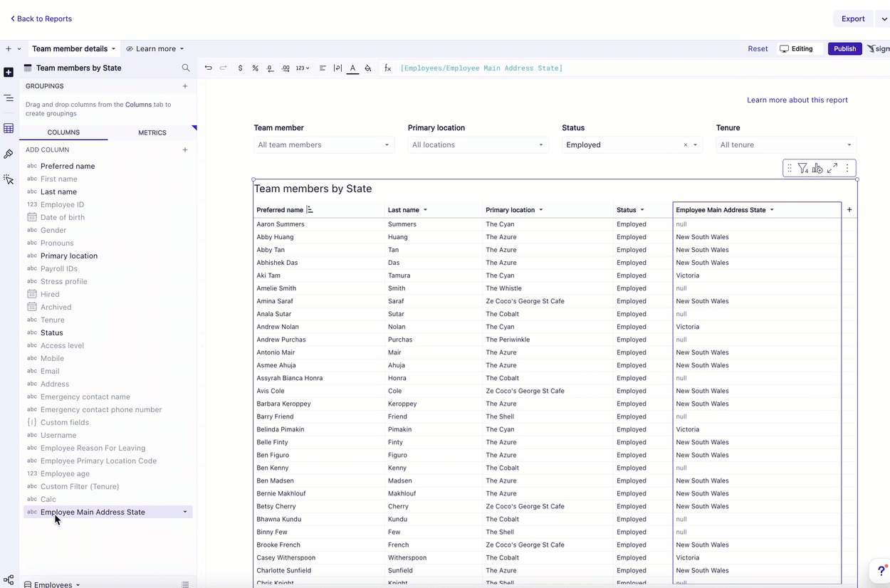Open the help question mark button

pyautogui.click(x=881, y=571)
